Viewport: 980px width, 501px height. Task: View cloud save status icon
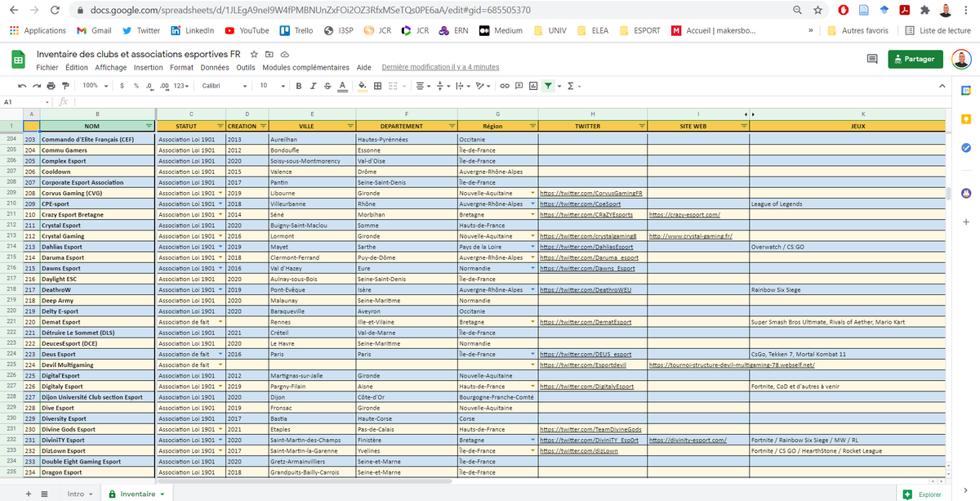pos(284,54)
